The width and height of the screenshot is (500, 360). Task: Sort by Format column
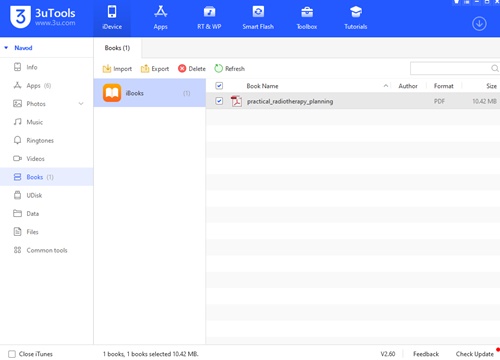pyautogui.click(x=444, y=86)
